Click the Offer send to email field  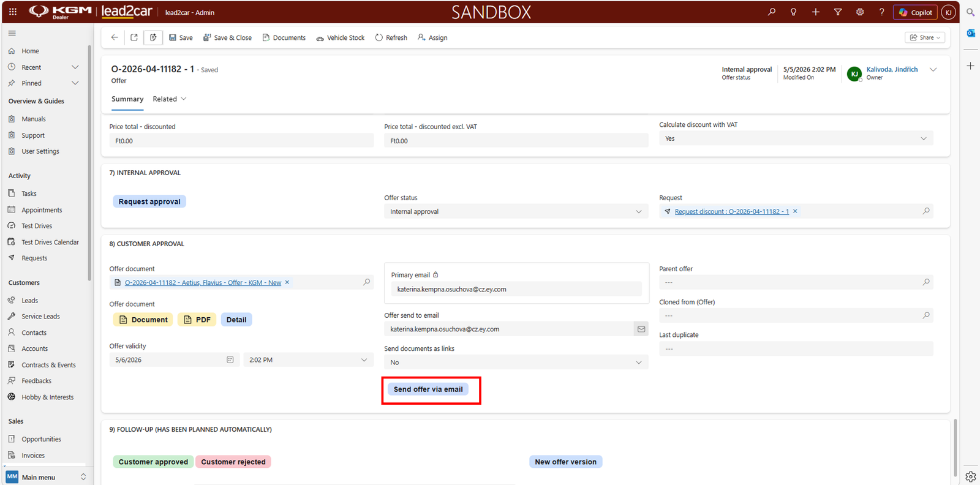pyautogui.click(x=509, y=329)
